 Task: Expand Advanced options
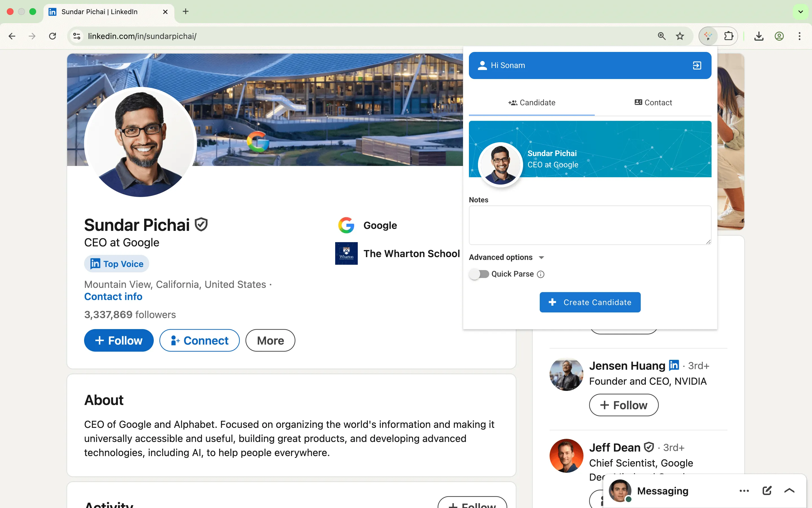506,257
